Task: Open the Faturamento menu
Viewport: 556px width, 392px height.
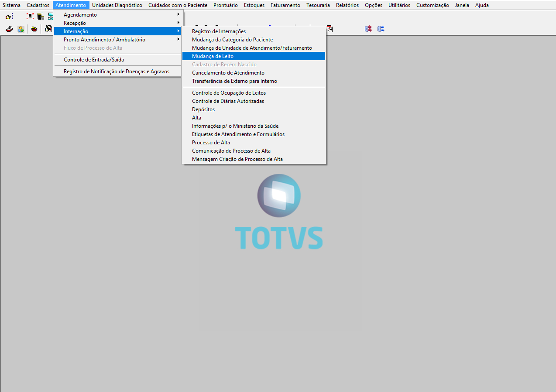Action: pos(285,5)
